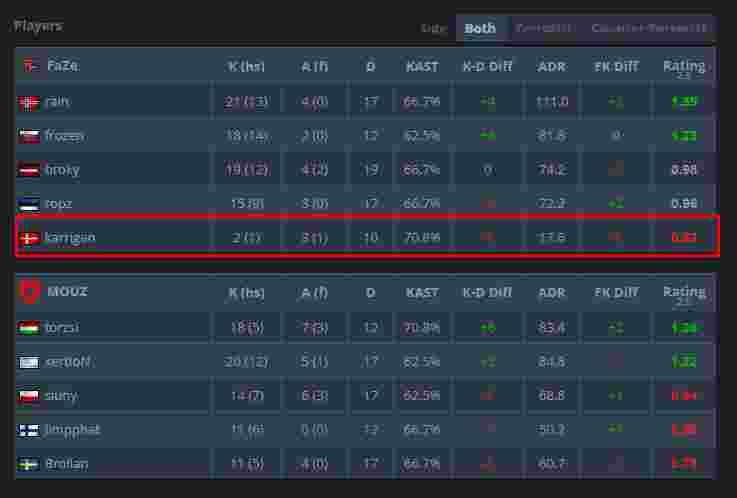Click the K (hs) header in FaZe table
Viewport: 737px width, 498px height.
click(246, 66)
